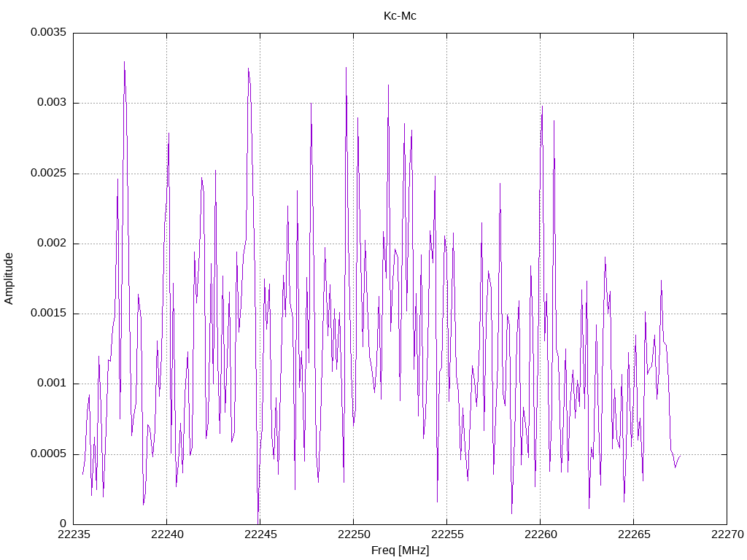Click the x-axis tick label 22265

pyautogui.click(x=634, y=534)
